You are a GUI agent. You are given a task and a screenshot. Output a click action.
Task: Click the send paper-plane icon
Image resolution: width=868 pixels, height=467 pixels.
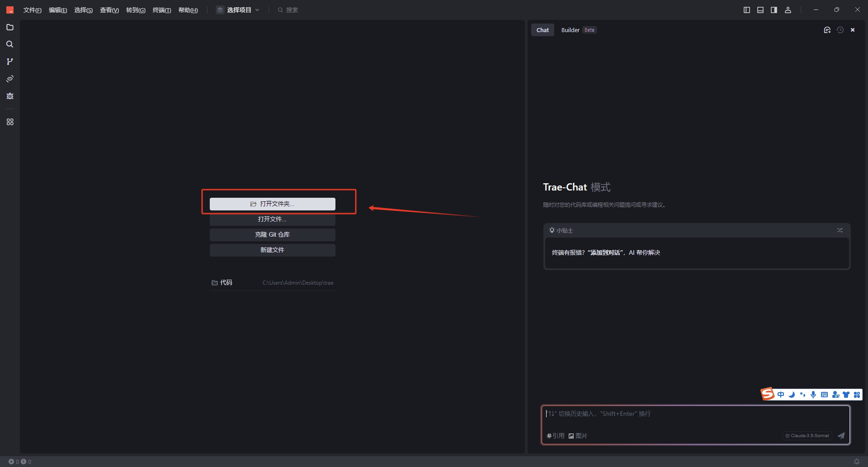[x=841, y=436]
